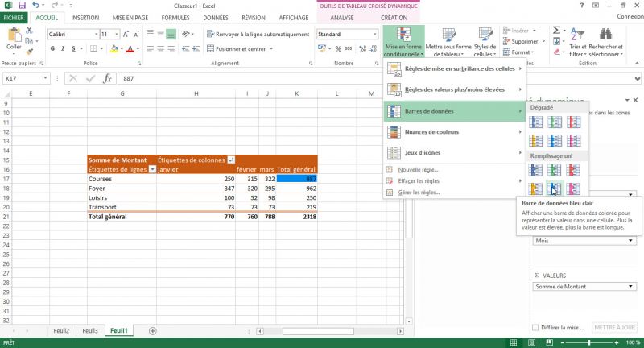
Task: Open the Standard number format dropdown
Action: click(x=375, y=34)
